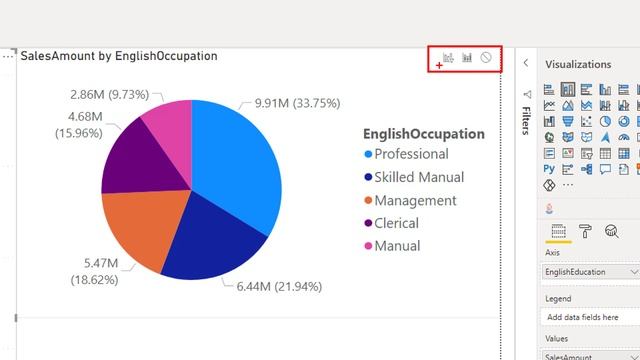Pick the line and stacked column chart

605,106
